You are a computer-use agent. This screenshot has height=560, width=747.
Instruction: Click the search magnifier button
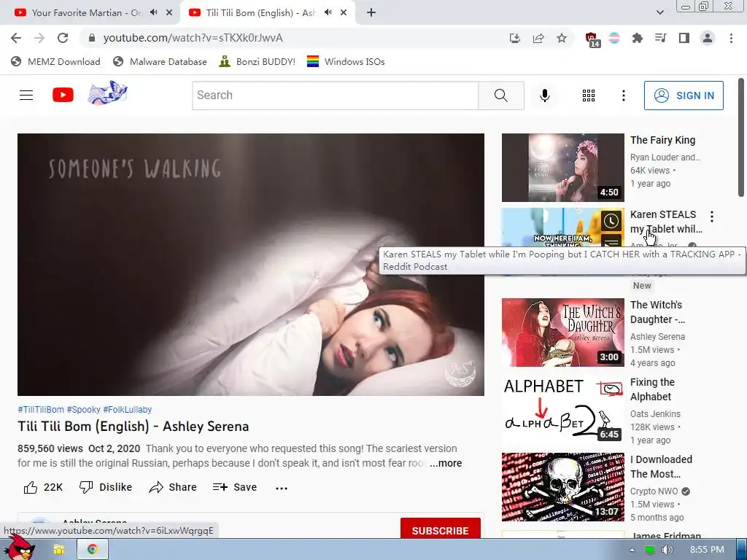coord(500,96)
